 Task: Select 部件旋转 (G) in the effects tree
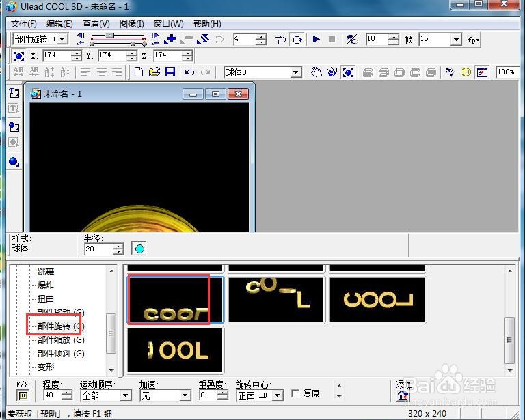pos(61,326)
